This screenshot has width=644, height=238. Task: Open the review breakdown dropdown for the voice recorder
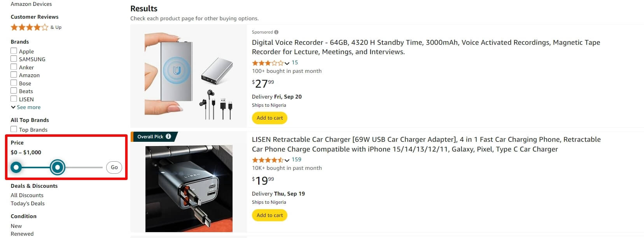coord(287,63)
